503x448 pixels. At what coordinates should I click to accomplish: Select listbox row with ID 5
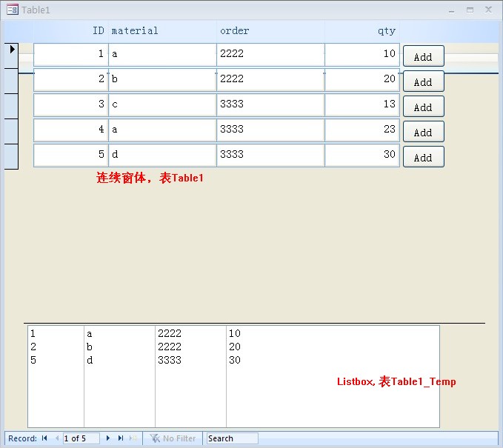click(x=148, y=360)
